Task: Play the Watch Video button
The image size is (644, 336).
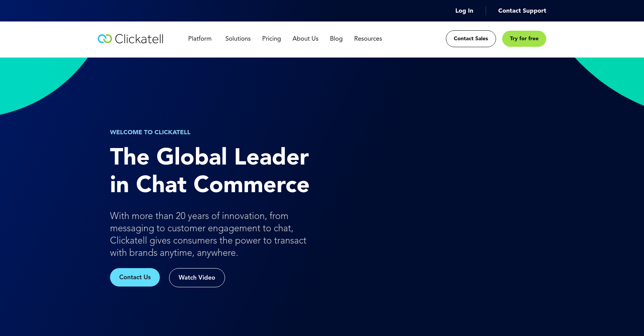Action: point(197,278)
